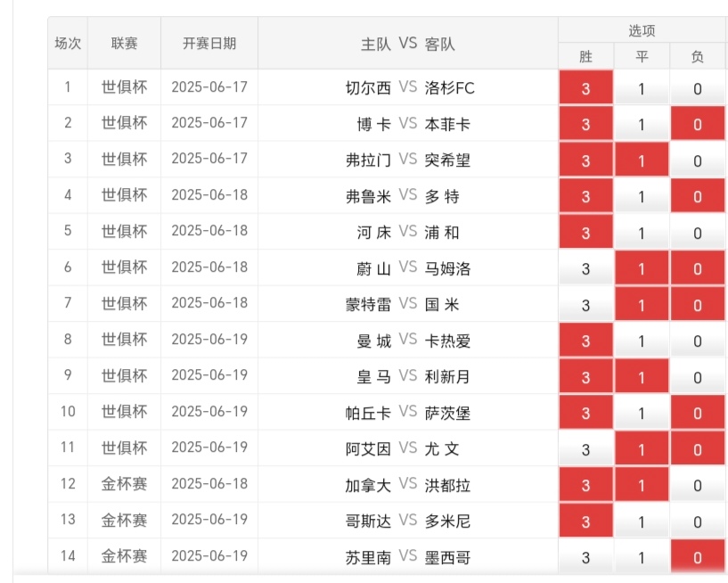Deselect win option 3 for 切尔西 VS 洛杉FC
Screen dimensions: 728x583
point(586,87)
